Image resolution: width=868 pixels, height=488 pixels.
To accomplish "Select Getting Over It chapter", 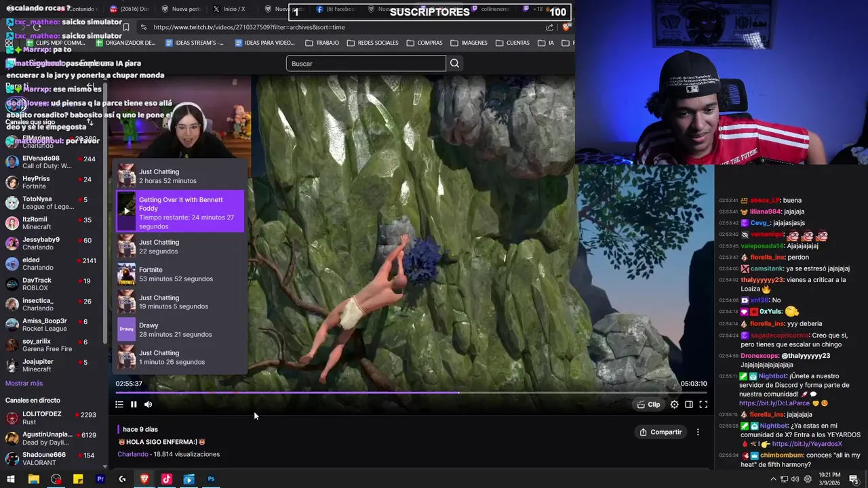I will [x=180, y=211].
